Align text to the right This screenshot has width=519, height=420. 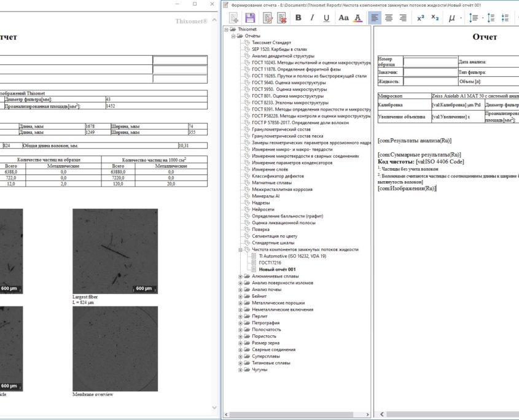click(x=403, y=18)
